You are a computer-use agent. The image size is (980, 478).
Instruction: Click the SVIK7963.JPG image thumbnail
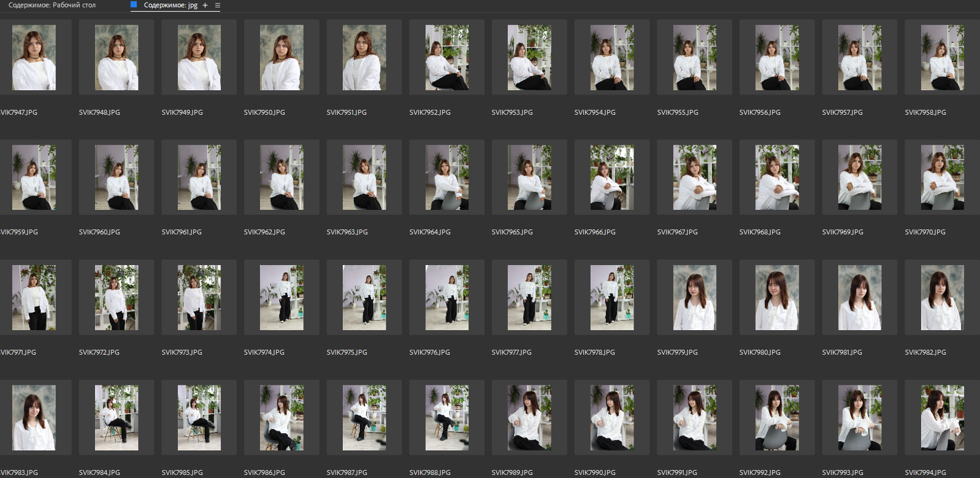[364, 177]
